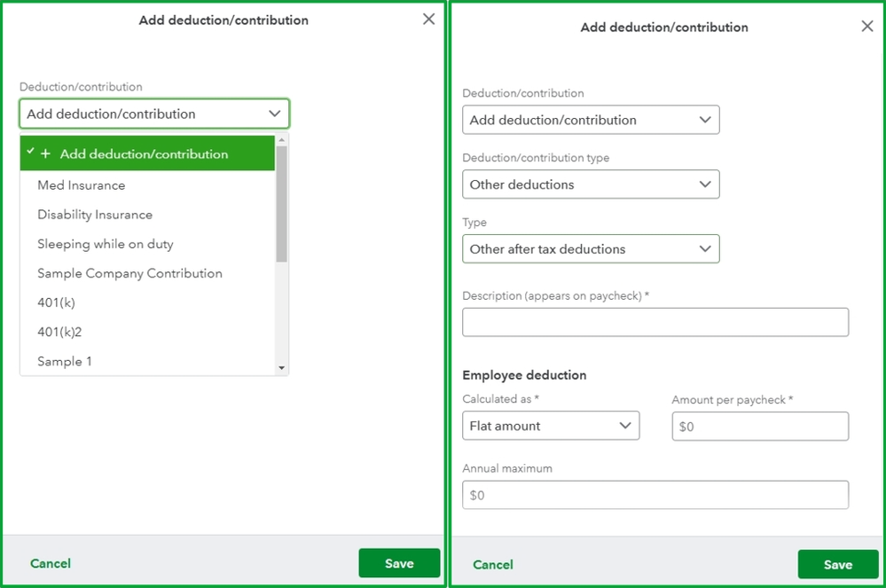Screen dimensions: 886x588
Task: Open the Calculated as Flat amount dropdown
Action: 551,426
